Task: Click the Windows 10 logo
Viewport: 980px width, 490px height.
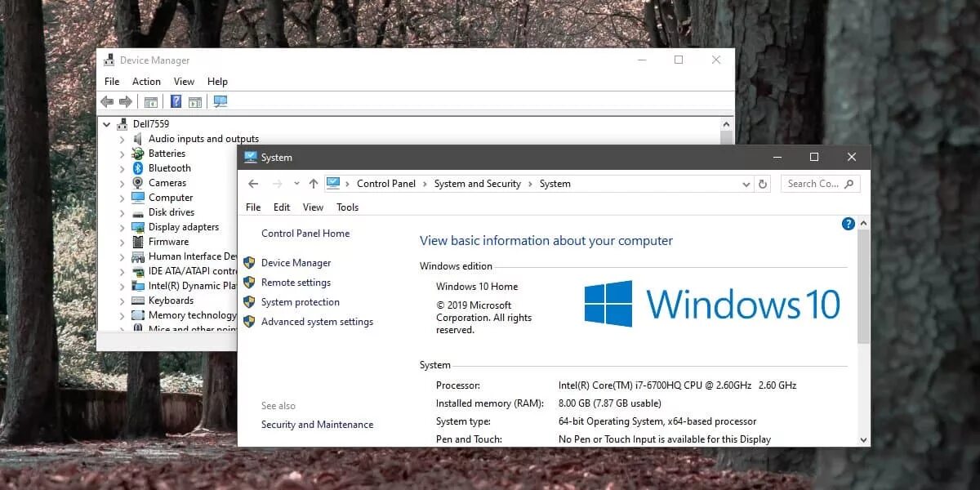Action: click(x=712, y=304)
